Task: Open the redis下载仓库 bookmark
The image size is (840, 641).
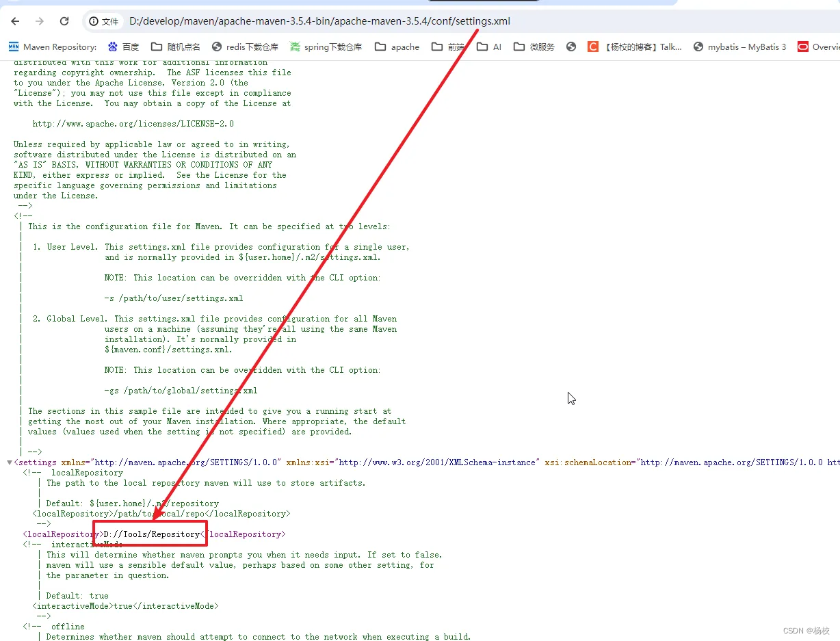Action: 246,47
